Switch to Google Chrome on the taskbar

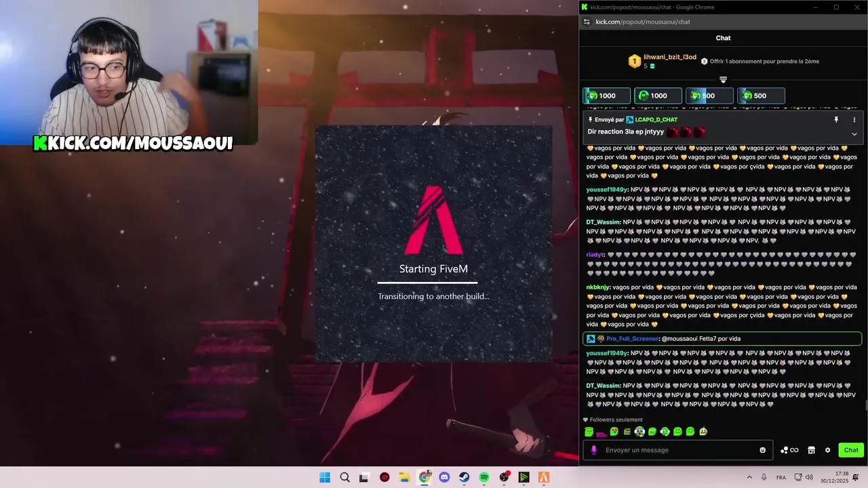click(x=425, y=477)
